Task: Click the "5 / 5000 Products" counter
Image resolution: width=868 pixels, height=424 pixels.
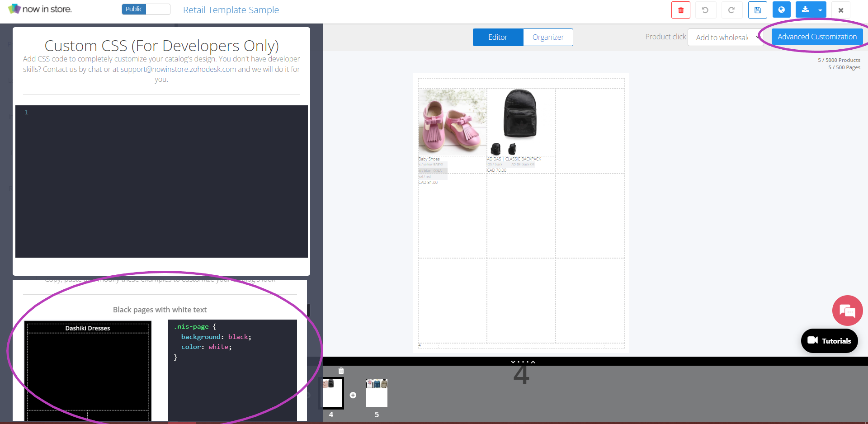Action: 839,60
